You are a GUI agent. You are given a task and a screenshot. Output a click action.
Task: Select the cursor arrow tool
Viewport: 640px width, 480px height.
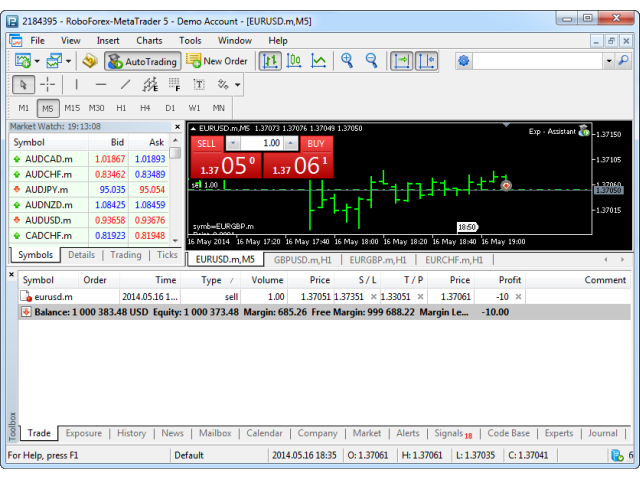coord(23,85)
